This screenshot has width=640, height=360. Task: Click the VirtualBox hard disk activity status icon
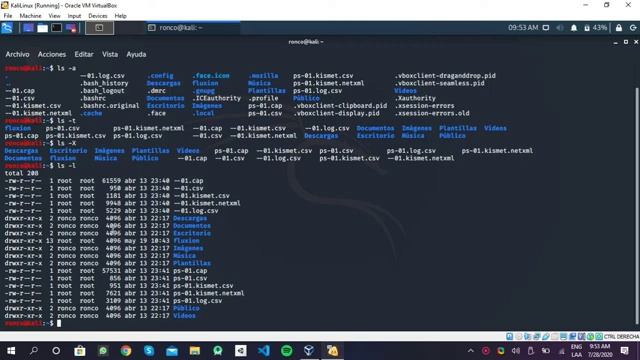[x=509, y=336]
